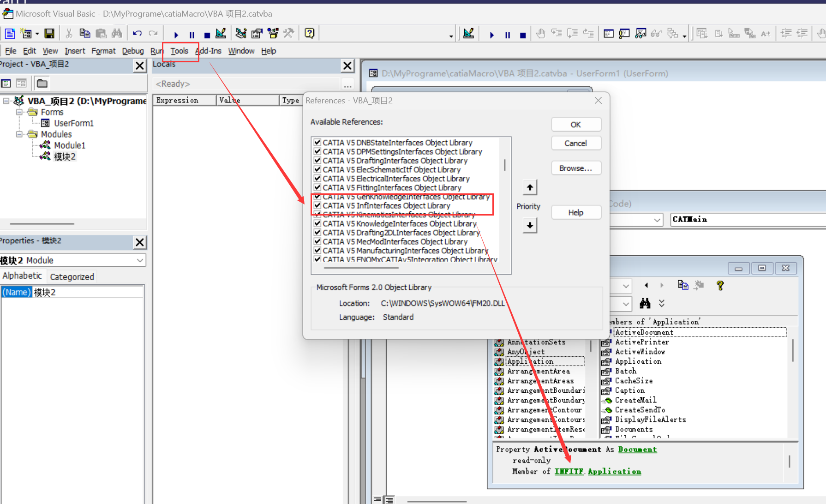826x504 pixels.
Task: Open dropdown arrow beside Insert UserForm icon
Action: pos(37,34)
